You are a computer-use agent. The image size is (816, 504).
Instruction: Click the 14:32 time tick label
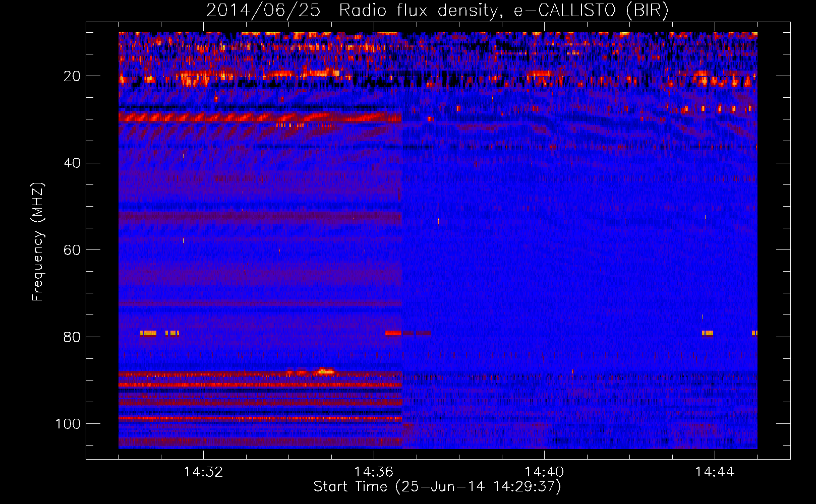[203, 472]
